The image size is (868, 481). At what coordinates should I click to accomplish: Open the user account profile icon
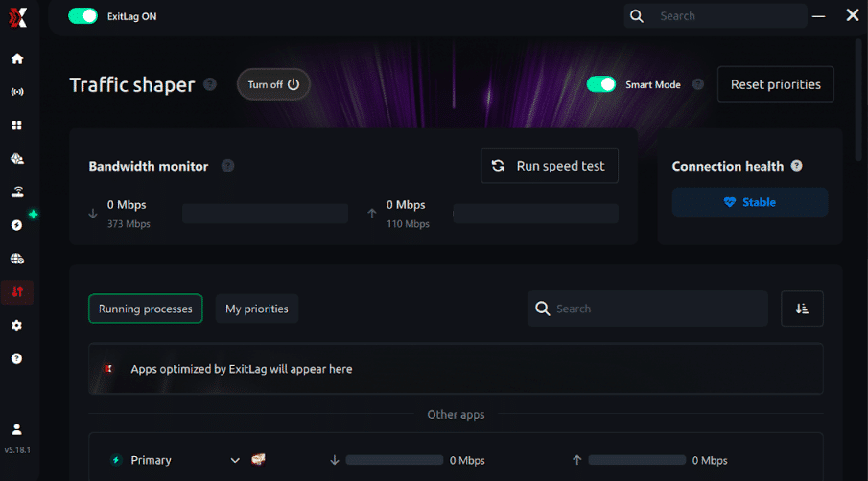coord(16,429)
